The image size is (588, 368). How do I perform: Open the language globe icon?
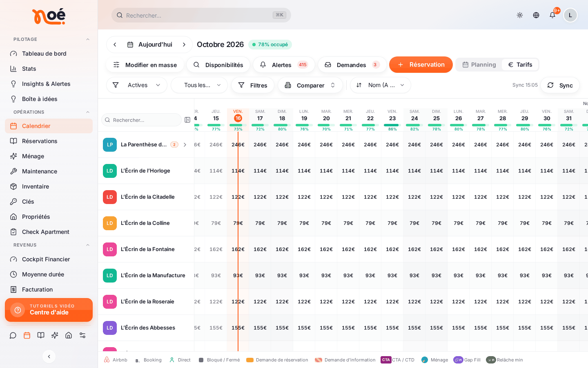(x=536, y=15)
